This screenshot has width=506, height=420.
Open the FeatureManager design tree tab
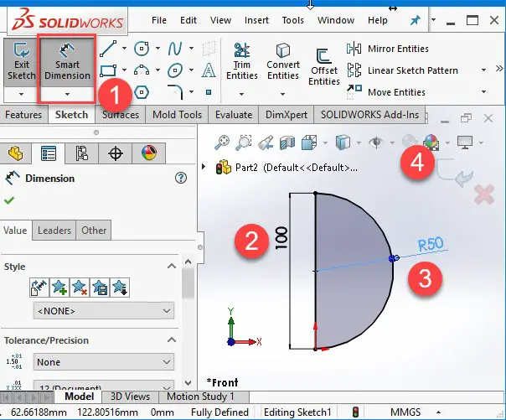click(15, 153)
